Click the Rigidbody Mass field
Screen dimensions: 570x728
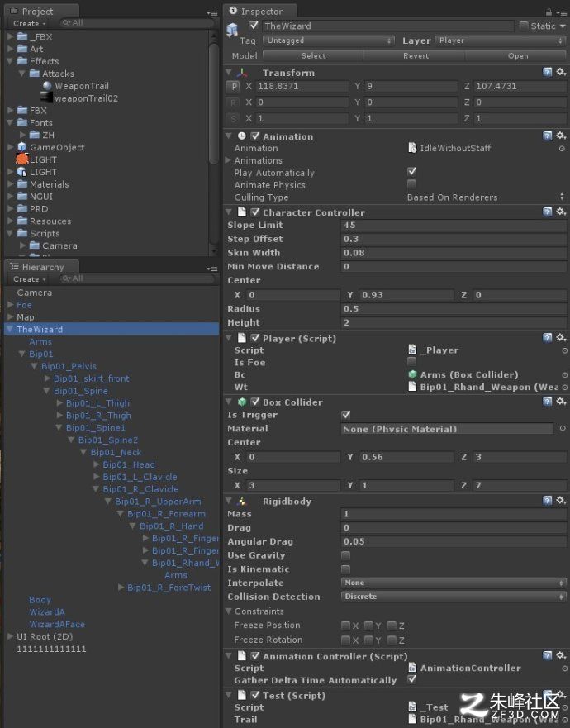(454, 514)
